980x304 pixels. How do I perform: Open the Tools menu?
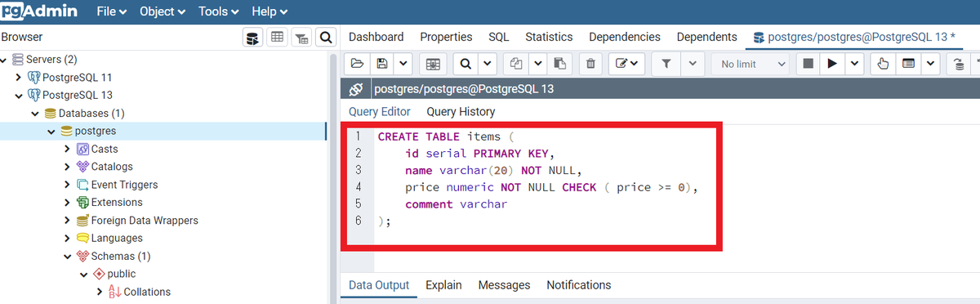click(219, 11)
